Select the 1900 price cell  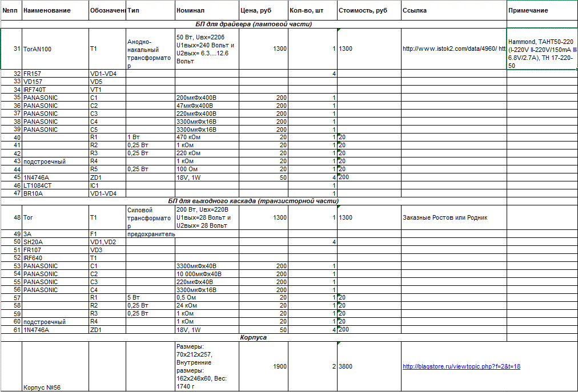[x=263, y=366]
